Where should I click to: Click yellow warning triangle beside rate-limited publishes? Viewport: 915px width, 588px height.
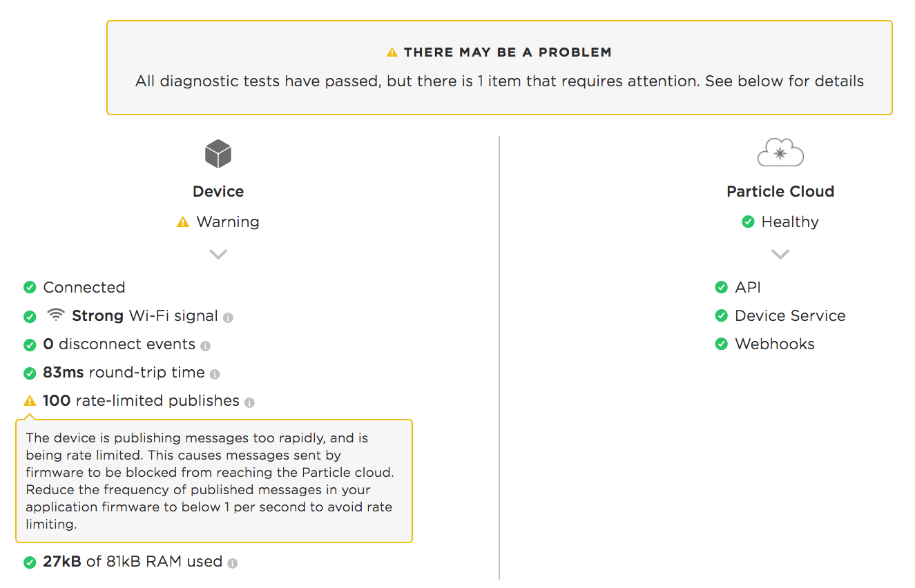[x=30, y=400]
